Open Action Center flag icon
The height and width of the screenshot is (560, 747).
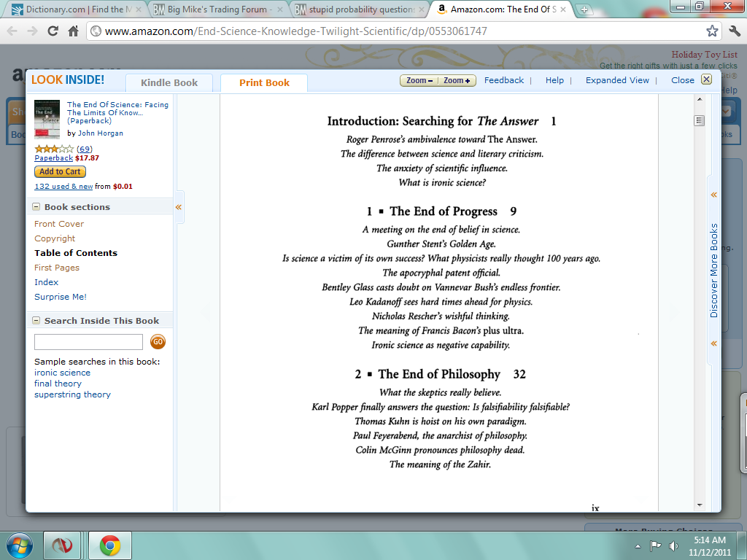pyautogui.click(x=656, y=545)
